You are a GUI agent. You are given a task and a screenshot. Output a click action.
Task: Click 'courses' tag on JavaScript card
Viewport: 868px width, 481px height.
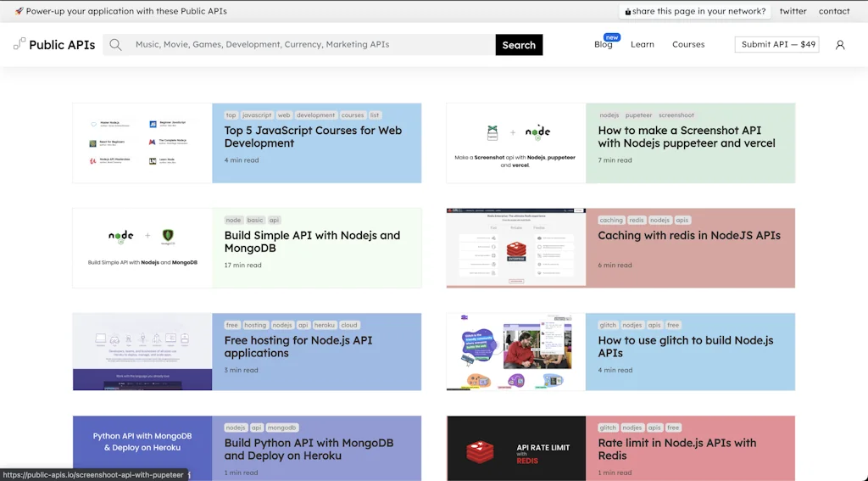(x=353, y=115)
